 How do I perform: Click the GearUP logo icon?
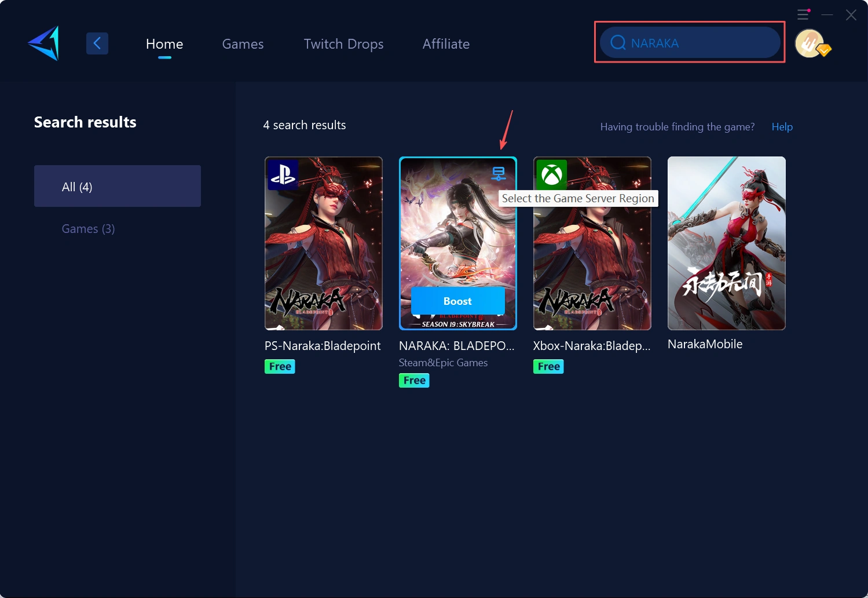(43, 43)
